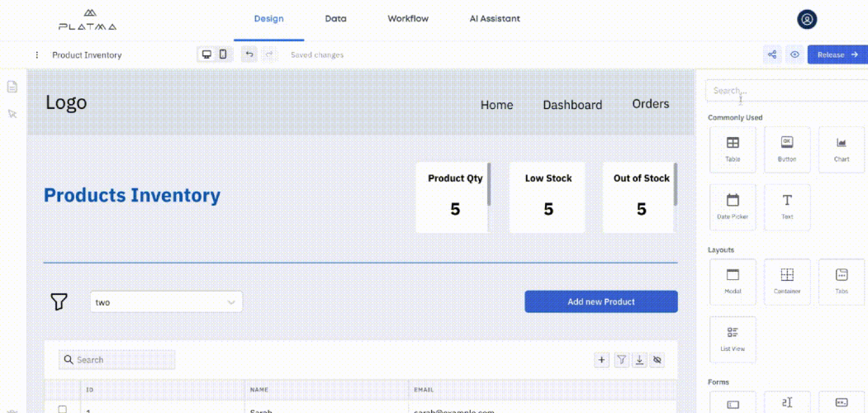Open the three-dot menu beside Product Inventory
This screenshot has height=413, width=868.
tap(36, 55)
